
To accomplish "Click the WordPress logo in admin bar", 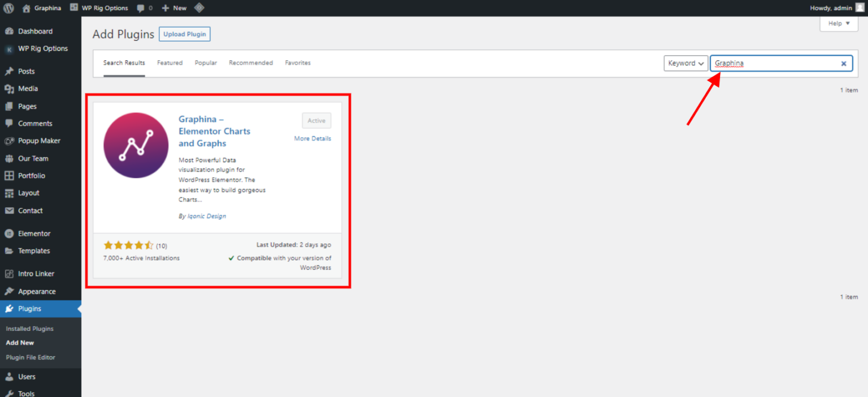I will tap(7, 7).
